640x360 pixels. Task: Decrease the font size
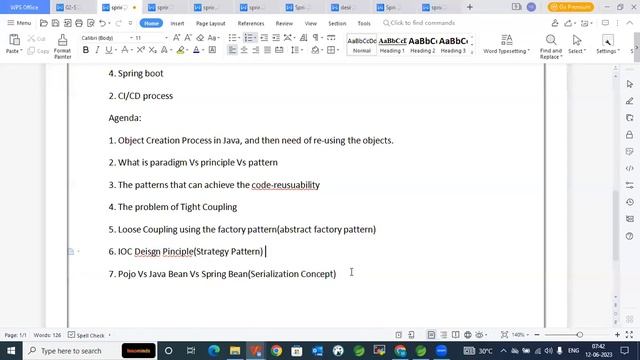click(x=188, y=38)
